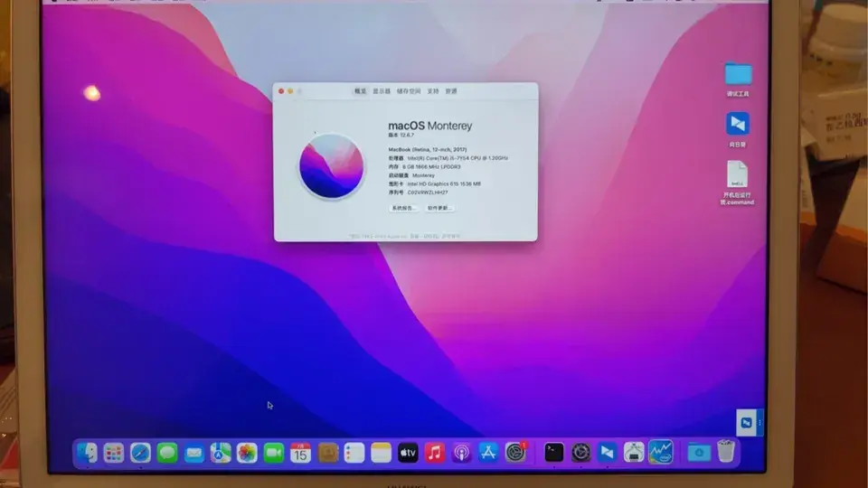Screen dimensions: 868x488
Task: Open dark gear app beside Terminal
Action: coord(580,453)
